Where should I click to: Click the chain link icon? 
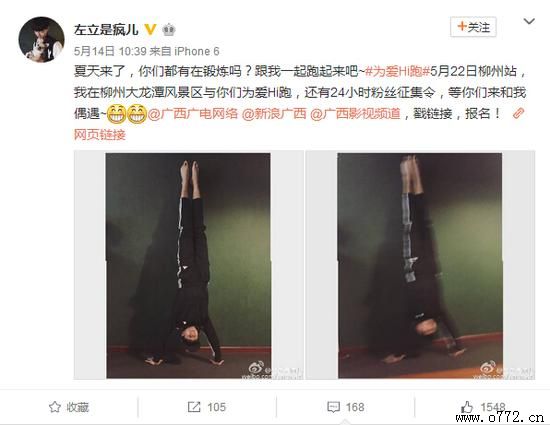518,114
